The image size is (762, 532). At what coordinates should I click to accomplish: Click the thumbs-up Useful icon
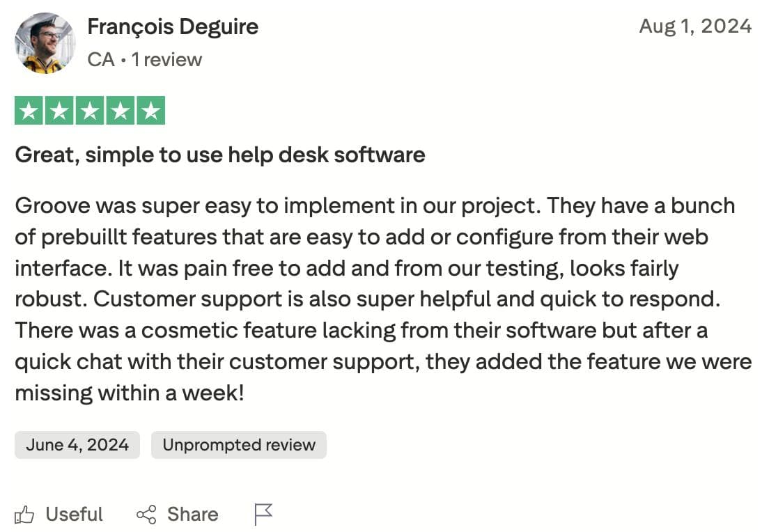[x=26, y=515]
